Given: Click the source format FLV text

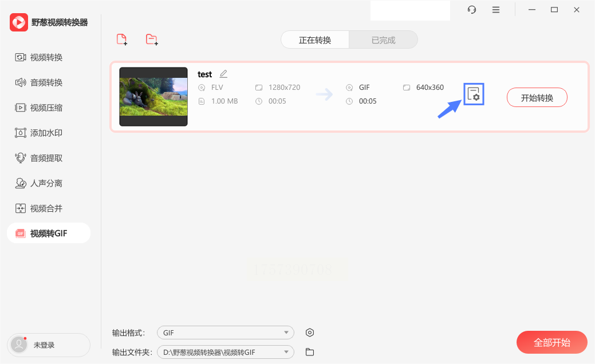Looking at the screenshot, I should point(217,88).
